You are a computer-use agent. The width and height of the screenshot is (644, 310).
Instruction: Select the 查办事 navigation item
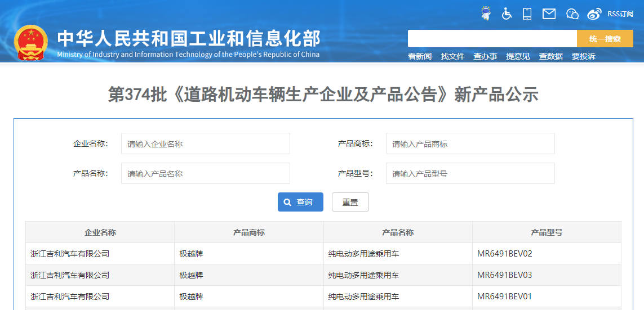pyautogui.click(x=485, y=56)
